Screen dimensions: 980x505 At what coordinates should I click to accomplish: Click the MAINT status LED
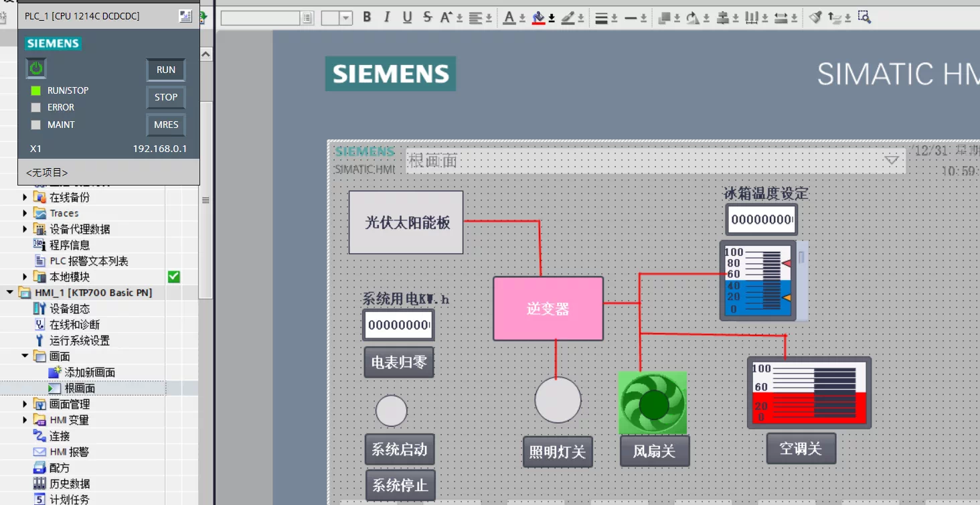coord(36,125)
